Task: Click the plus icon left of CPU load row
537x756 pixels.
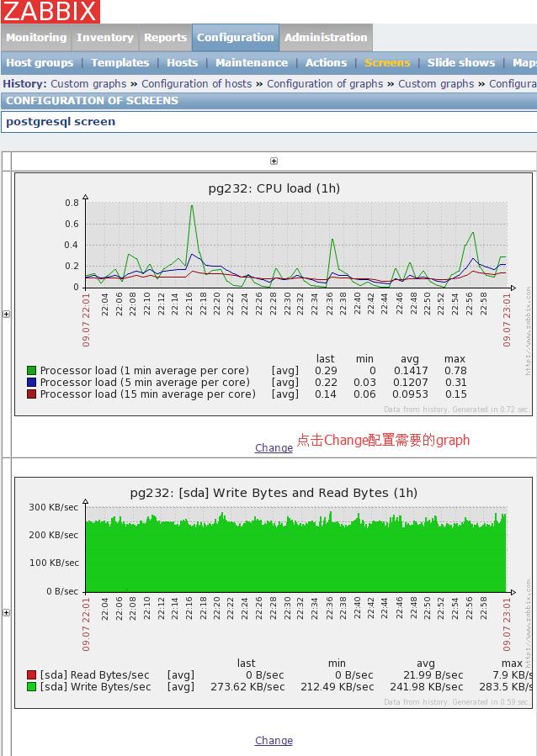Action: (x=7, y=314)
